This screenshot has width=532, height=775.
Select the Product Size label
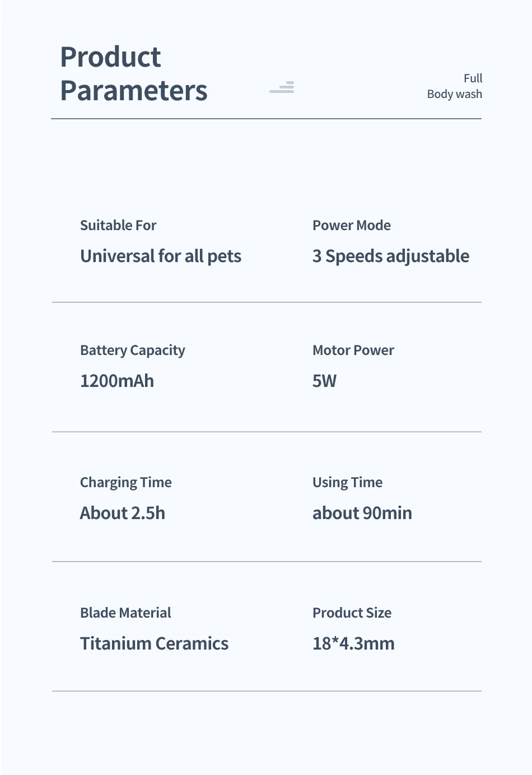tap(352, 613)
